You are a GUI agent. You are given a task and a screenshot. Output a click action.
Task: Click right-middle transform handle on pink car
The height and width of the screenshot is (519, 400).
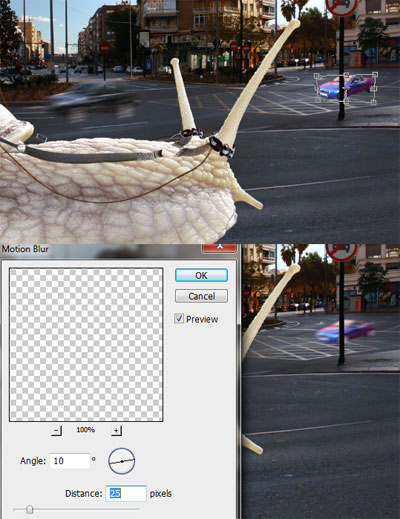375,89
